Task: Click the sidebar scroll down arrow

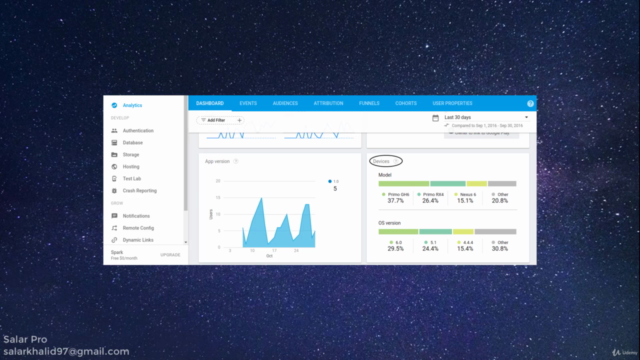Action: [x=186, y=242]
